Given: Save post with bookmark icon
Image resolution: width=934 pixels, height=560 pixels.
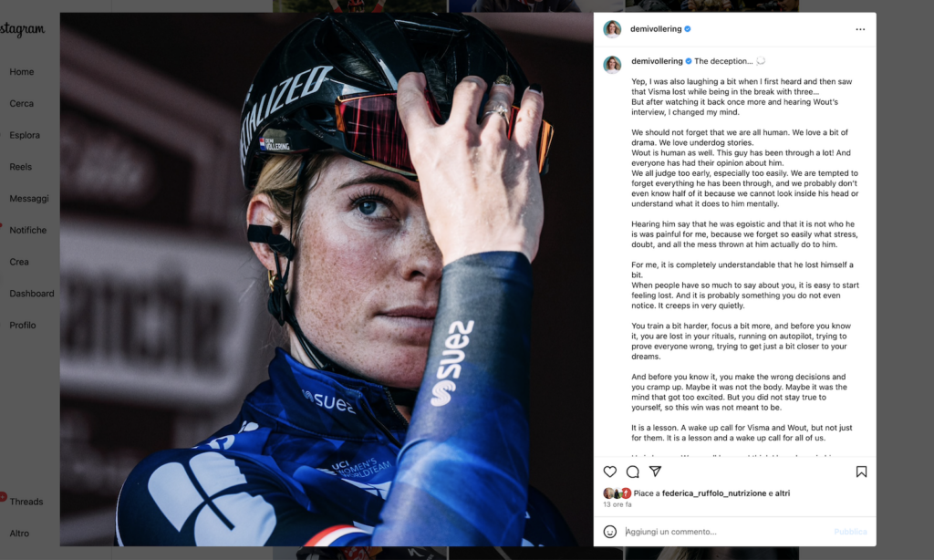Looking at the screenshot, I should [x=861, y=472].
